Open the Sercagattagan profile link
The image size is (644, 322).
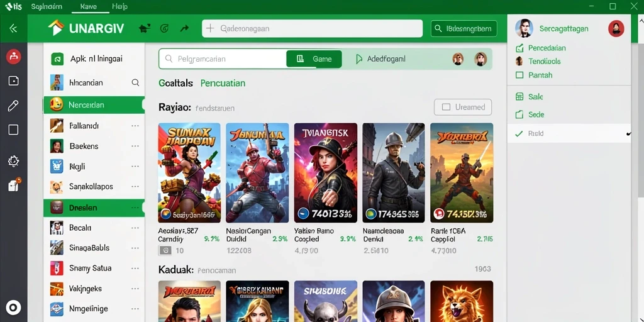(x=563, y=29)
